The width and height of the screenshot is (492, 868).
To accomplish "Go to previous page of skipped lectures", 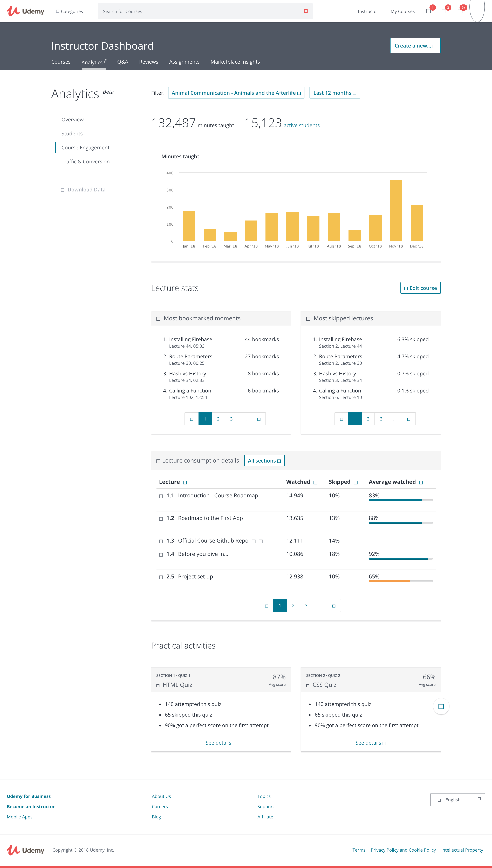I will 341,419.
